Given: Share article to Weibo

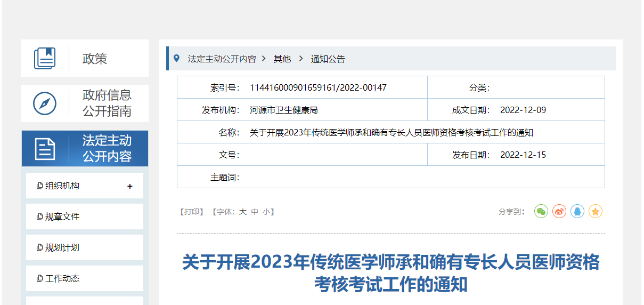Looking at the screenshot, I should [559, 212].
